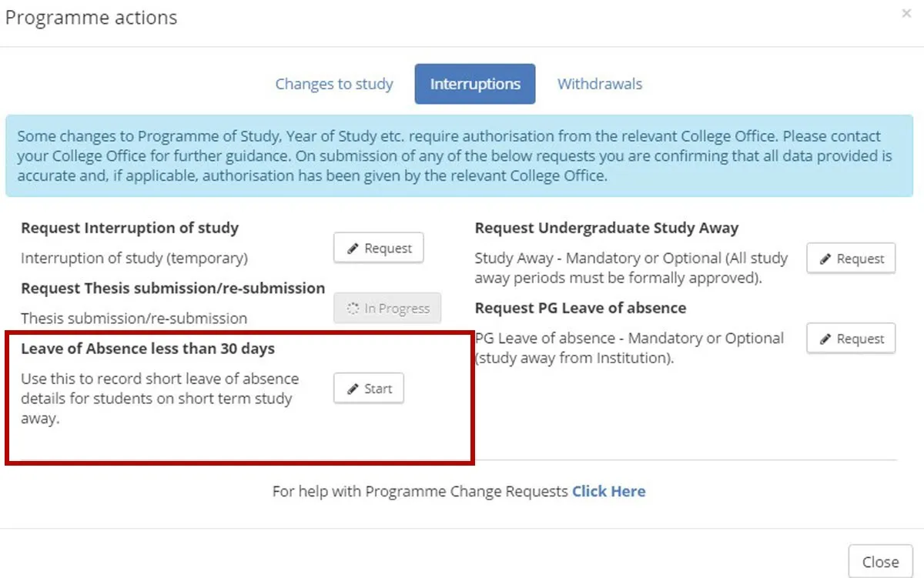Click the Programme actions dialog title

pos(92,18)
